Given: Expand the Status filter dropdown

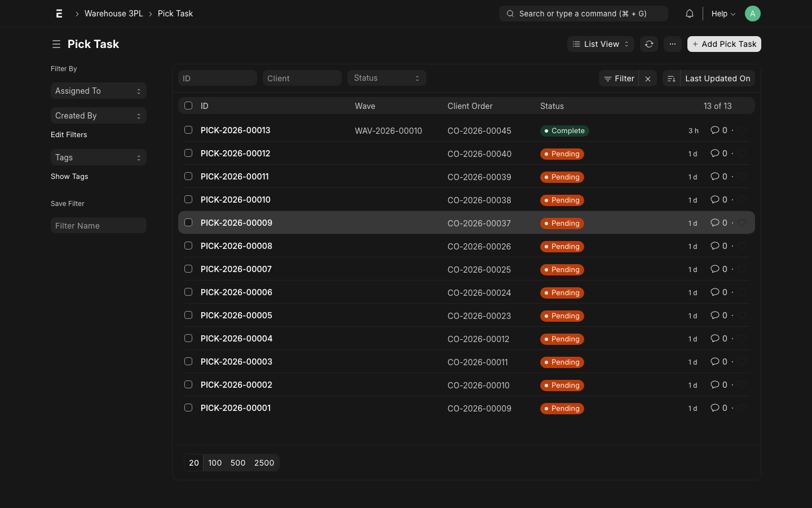Looking at the screenshot, I should pos(386,78).
